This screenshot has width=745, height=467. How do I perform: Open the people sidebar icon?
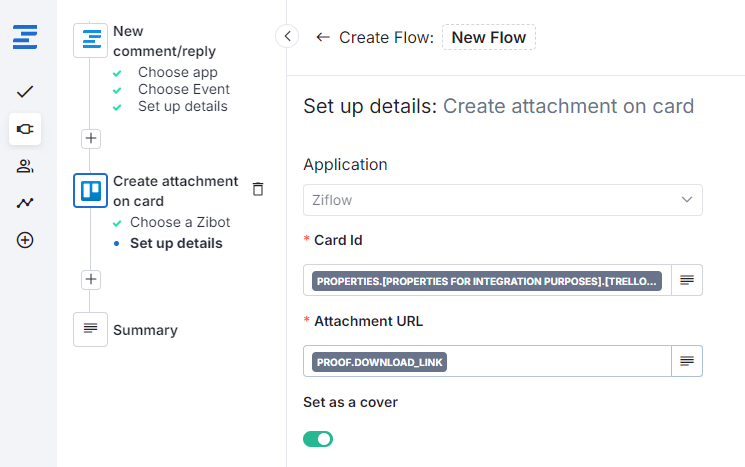point(25,166)
